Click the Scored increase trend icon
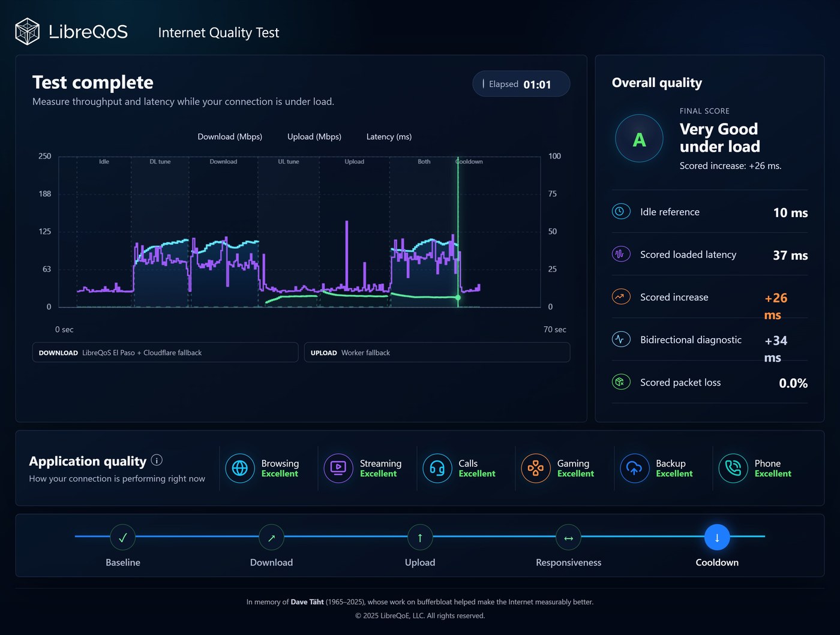840x635 pixels. point(621,297)
